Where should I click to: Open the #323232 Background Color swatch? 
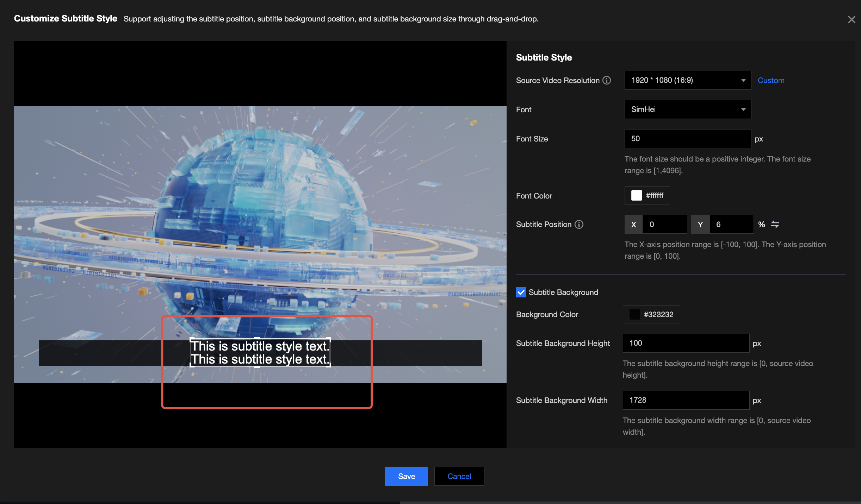pyautogui.click(x=635, y=314)
